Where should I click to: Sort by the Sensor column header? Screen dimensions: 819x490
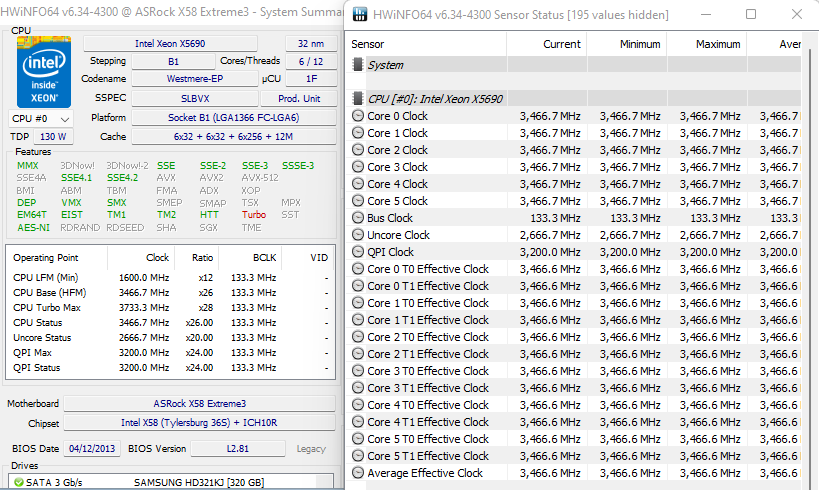pos(426,44)
